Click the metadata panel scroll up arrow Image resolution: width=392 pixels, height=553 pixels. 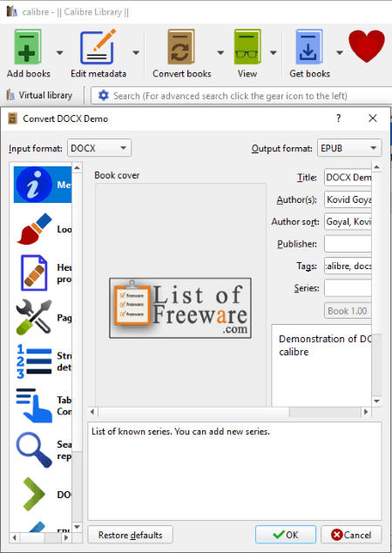click(377, 167)
